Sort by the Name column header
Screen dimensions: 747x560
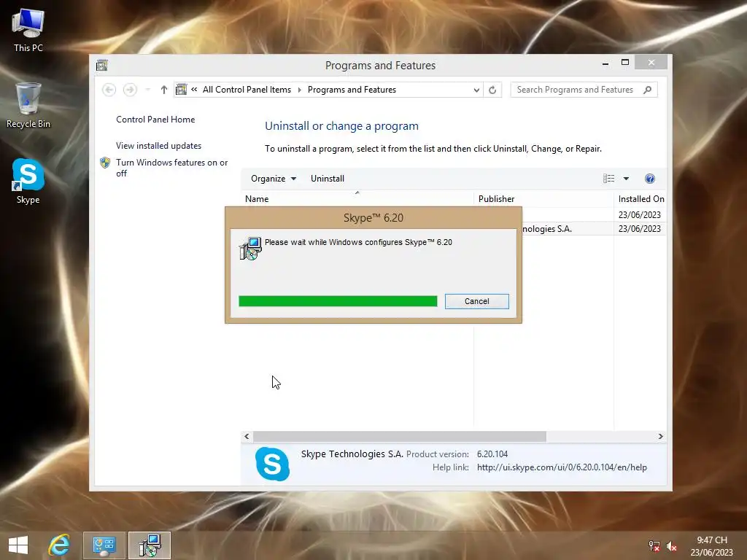point(357,199)
